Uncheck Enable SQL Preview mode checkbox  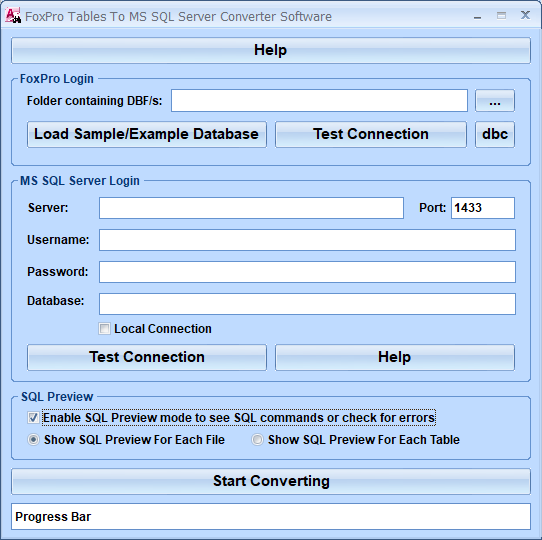pos(33,418)
